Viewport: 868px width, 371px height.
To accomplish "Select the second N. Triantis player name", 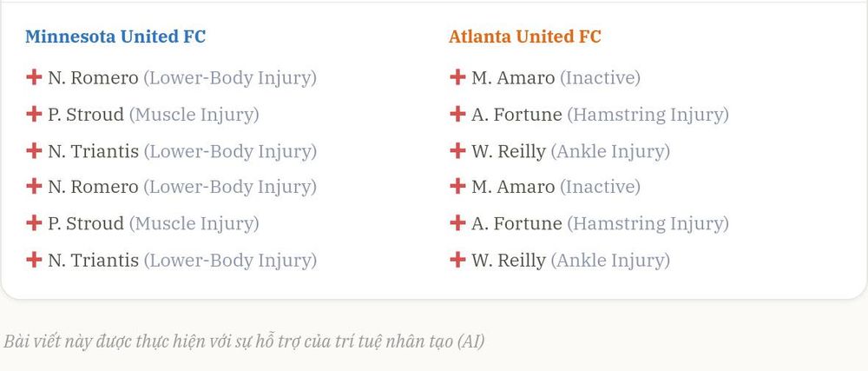I will pyautogui.click(x=93, y=260).
